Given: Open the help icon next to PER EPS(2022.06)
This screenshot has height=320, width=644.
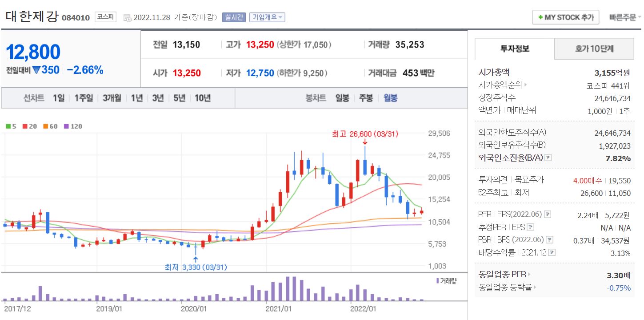Looking at the screenshot, I should click(548, 215).
